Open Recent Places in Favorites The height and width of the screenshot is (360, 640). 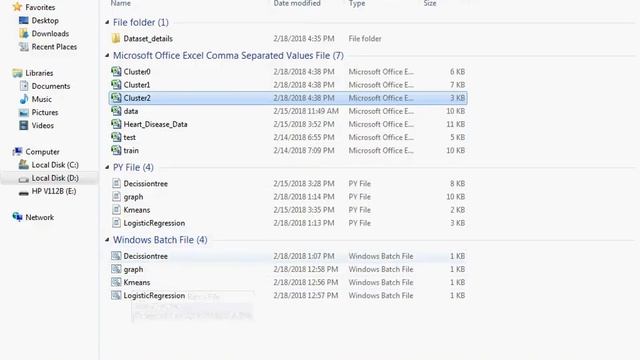[54, 47]
